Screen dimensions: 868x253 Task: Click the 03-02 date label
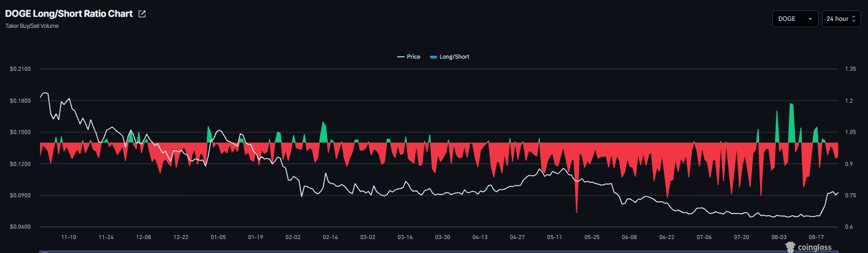pos(368,237)
